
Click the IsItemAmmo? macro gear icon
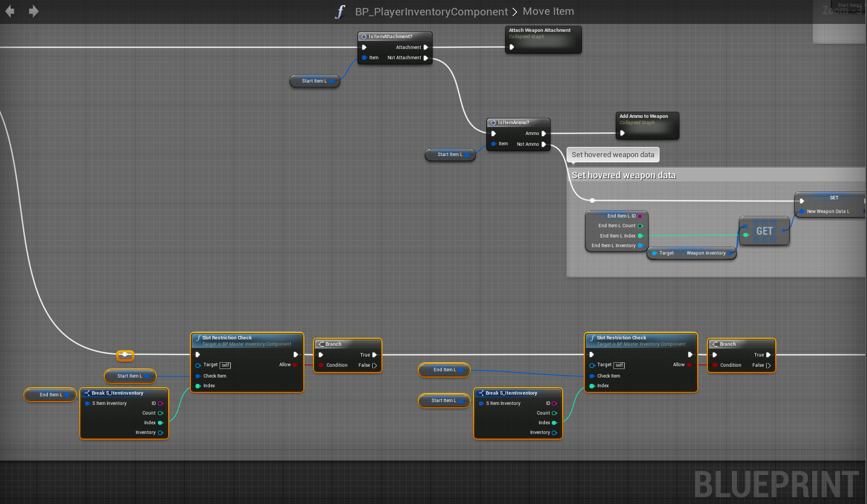tap(493, 122)
